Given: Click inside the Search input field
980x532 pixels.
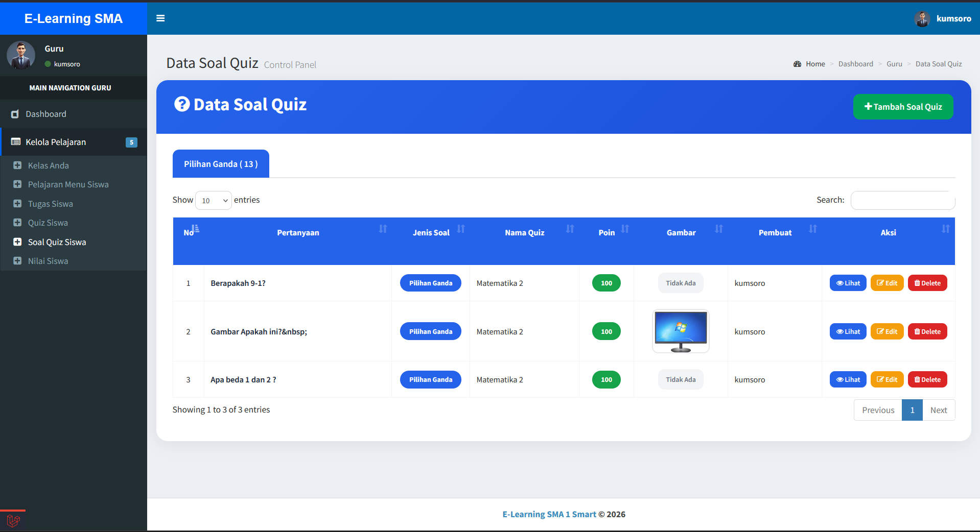Looking at the screenshot, I should pos(903,200).
